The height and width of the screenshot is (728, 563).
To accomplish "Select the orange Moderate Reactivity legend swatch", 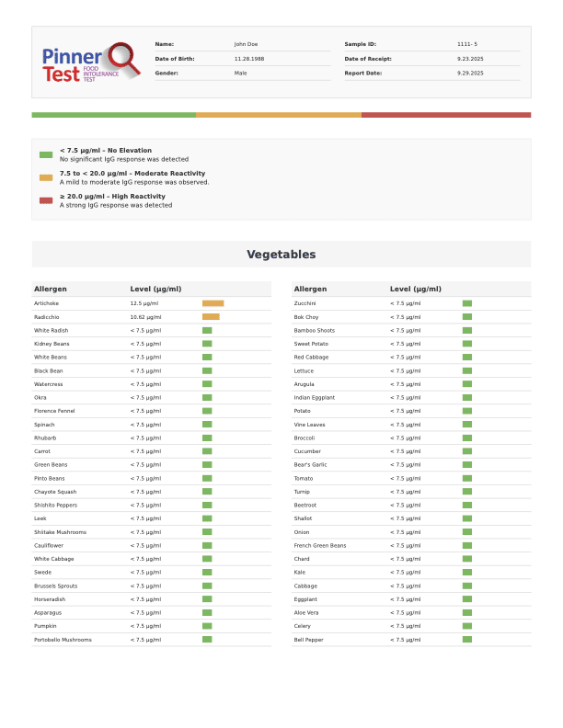I will click(46, 177).
